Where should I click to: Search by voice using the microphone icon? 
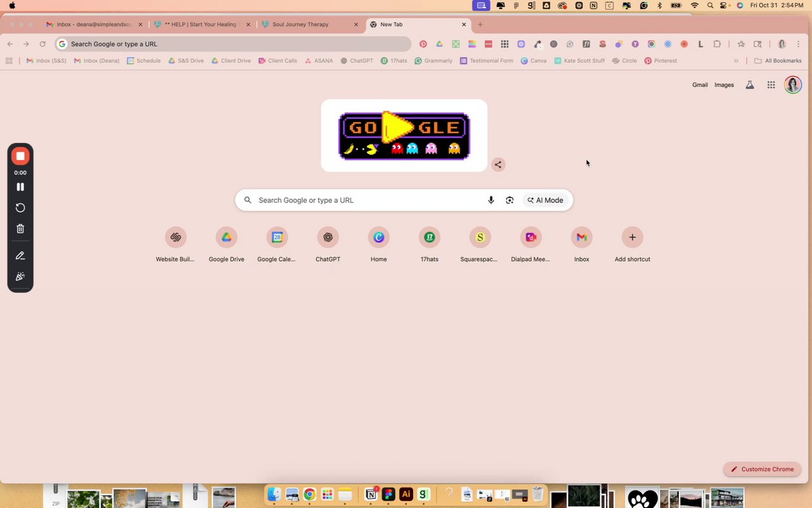[x=491, y=200]
